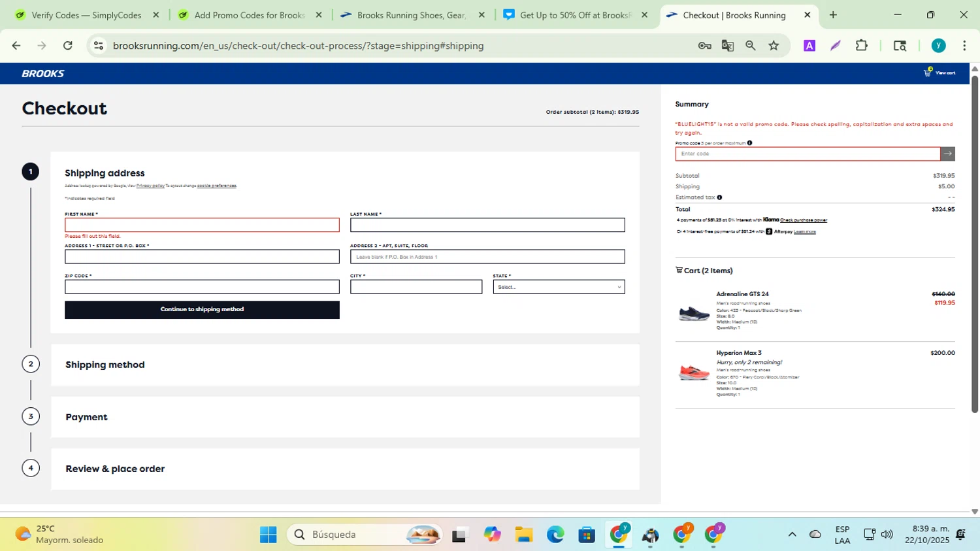Screen dimensions: 980x551
Task: Open Copilot from the taskbar
Action: 492,535
